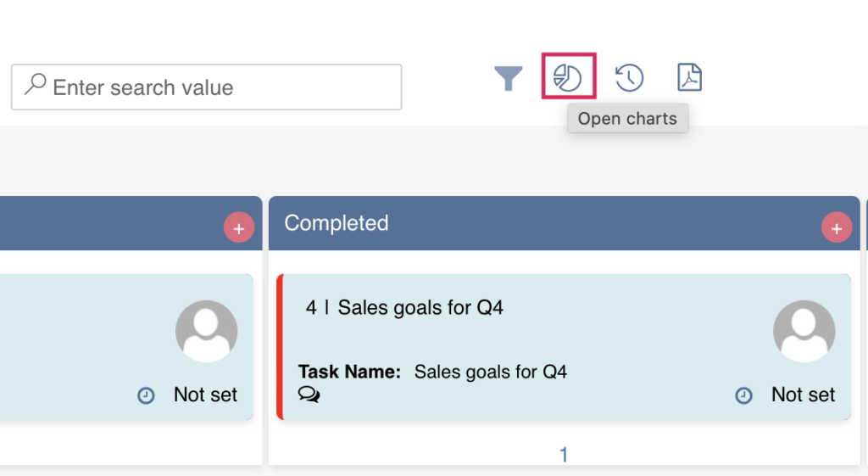Open the card title '4 | Sales goals for Q4'
868x476 pixels.
pos(404,307)
